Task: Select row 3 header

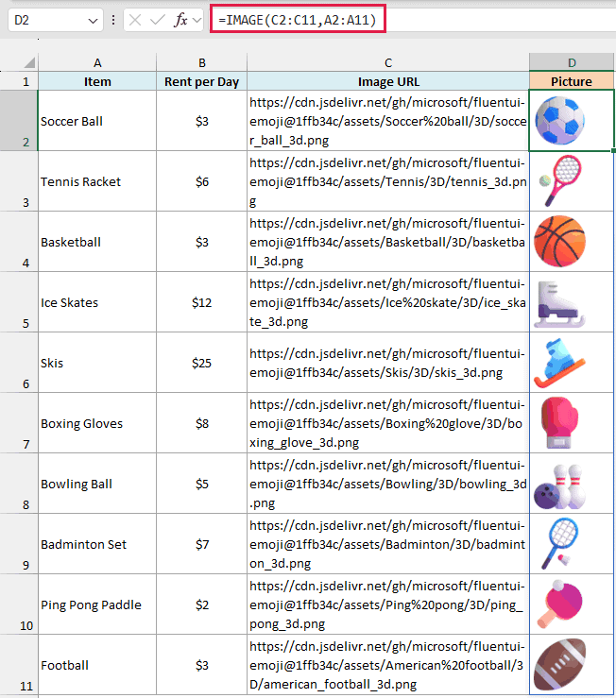Action: pyautogui.click(x=19, y=181)
